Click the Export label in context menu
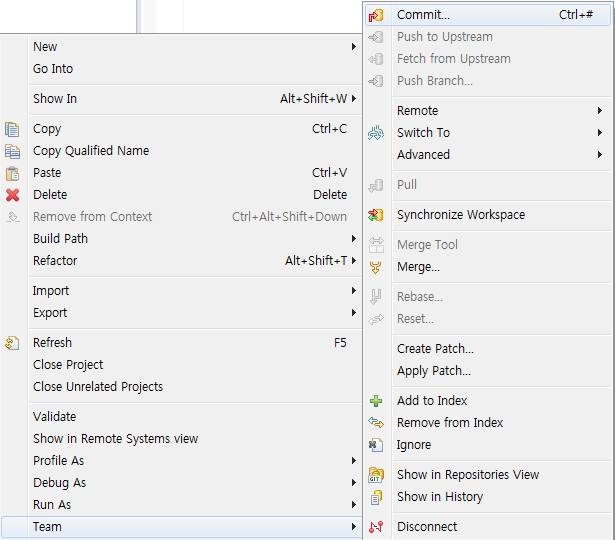The image size is (615, 540). (50, 313)
